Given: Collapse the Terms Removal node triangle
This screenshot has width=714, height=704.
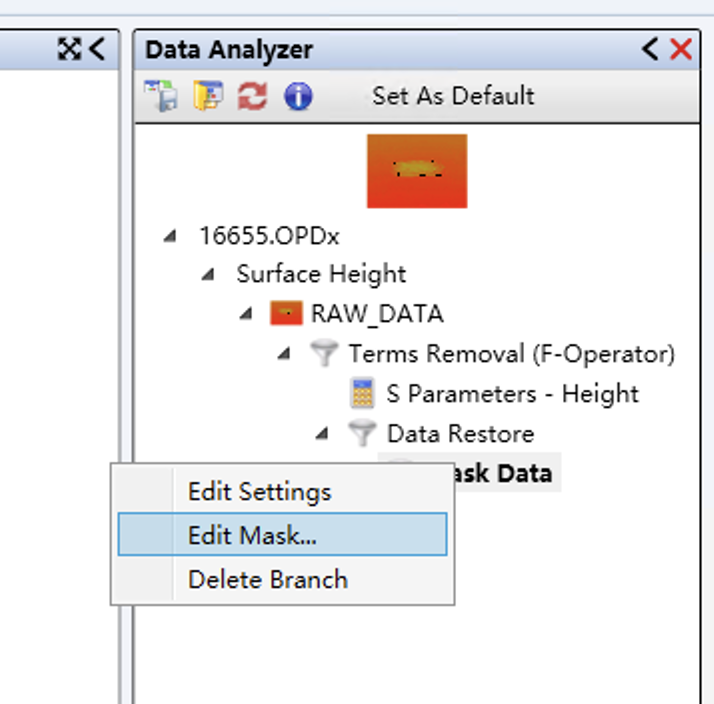Looking at the screenshot, I should pos(284,354).
